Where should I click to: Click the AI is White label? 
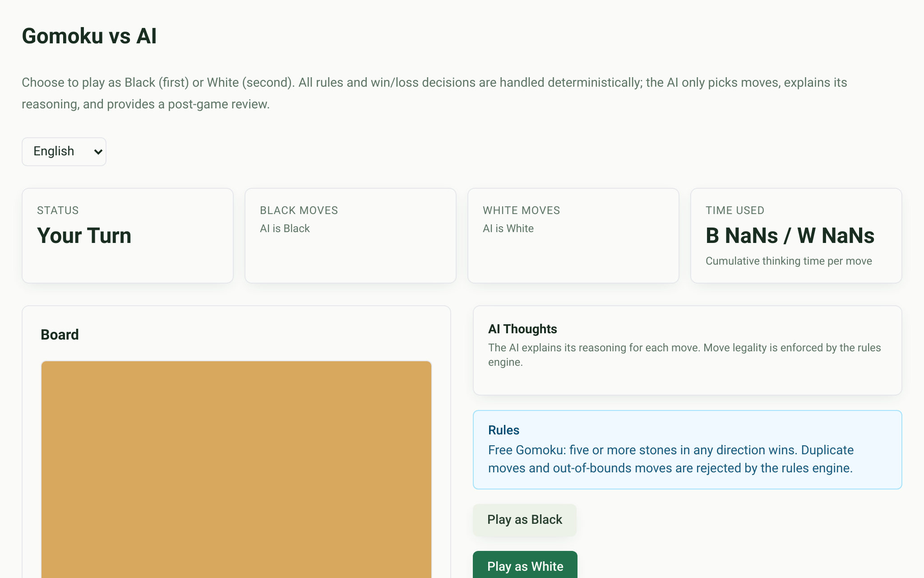[x=508, y=228]
